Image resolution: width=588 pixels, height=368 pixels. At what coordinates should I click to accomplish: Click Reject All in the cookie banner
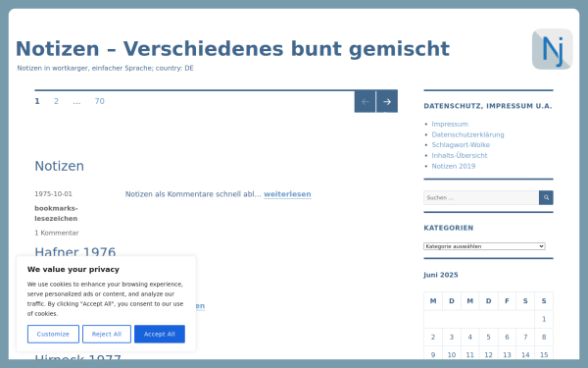pyautogui.click(x=107, y=334)
